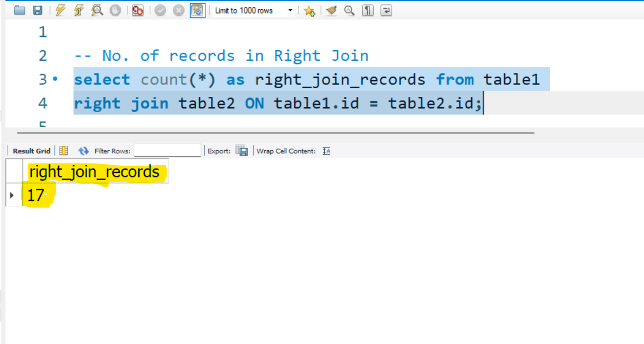
Task: Toggle invisible characters pilcrow icon
Action: coord(368,10)
